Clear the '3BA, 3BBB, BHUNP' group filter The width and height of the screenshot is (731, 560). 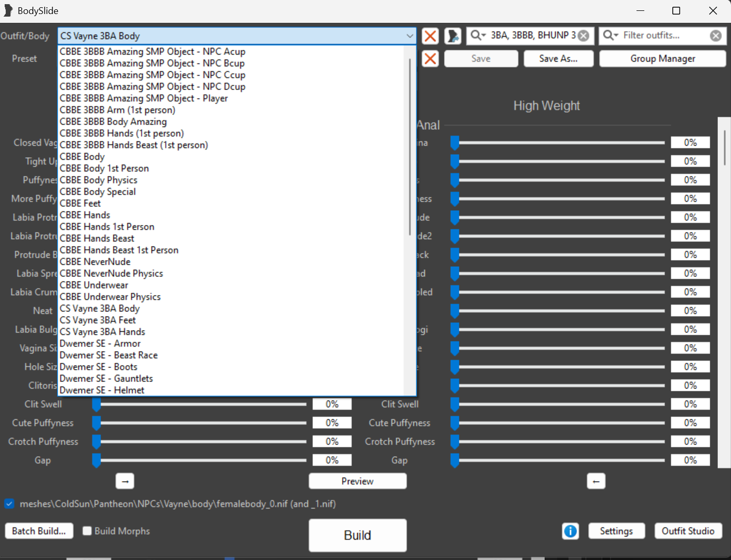click(584, 35)
